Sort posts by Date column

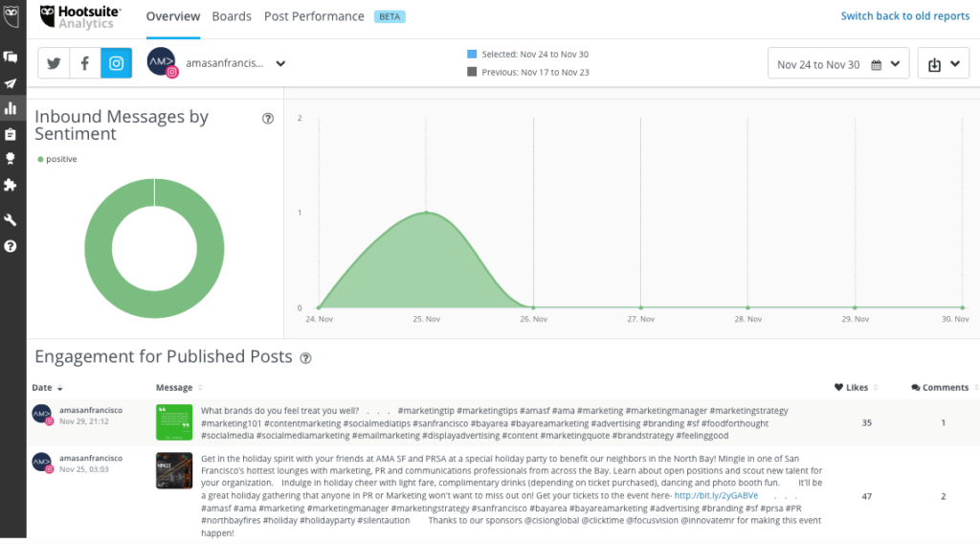pos(47,388)
